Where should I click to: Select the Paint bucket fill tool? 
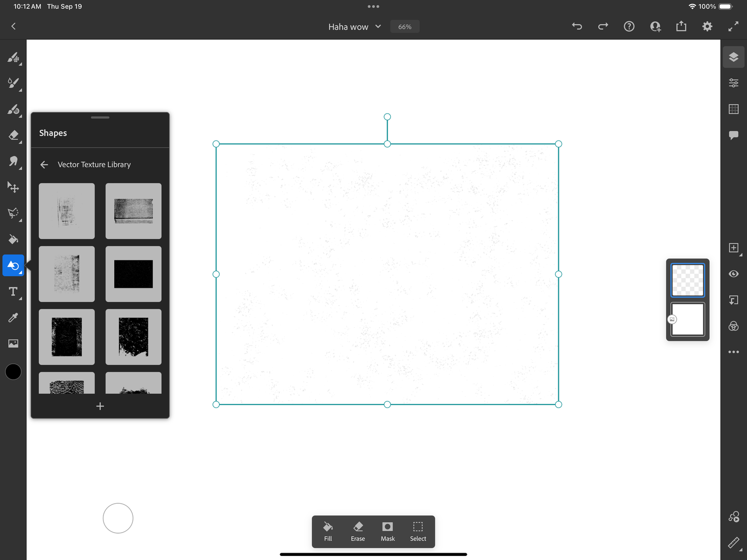pyautogui.click(x=13, y=239)
